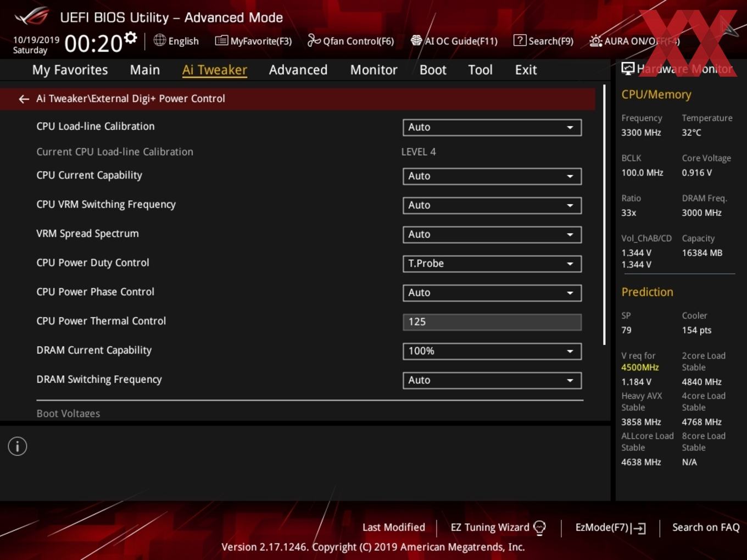The width and height of the screenshot is (747, 560).
Task: Open DRAM Current Capability 100% dropdown
Action: click(492, 351)
